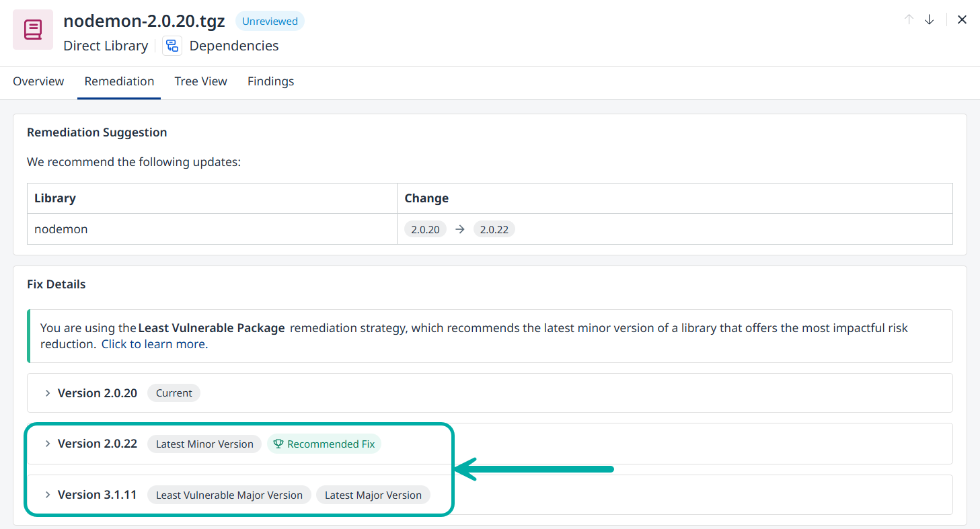
Task: Click the Current label on Version 2.0.20
Action: [x=174, y=393]
